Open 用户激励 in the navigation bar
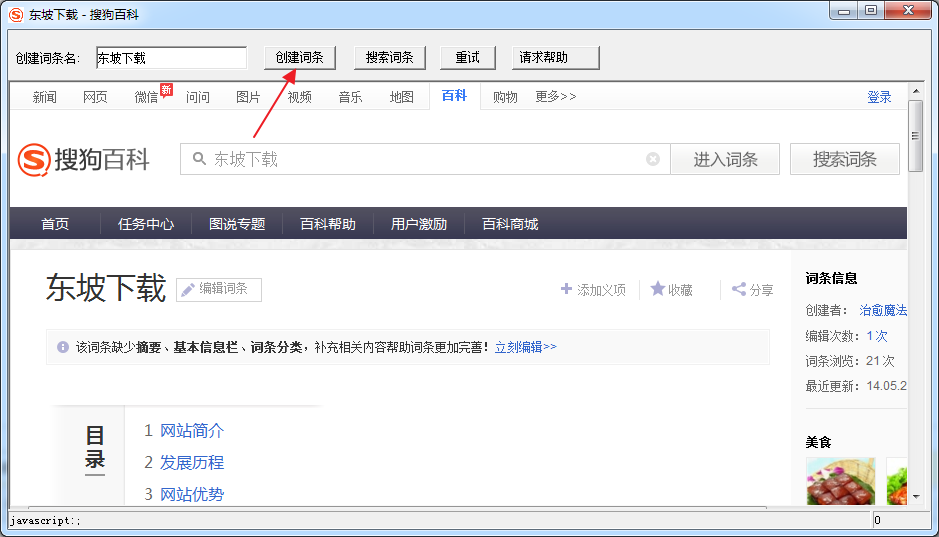This screenshot has height=537, width=939. tap(419, 224)
